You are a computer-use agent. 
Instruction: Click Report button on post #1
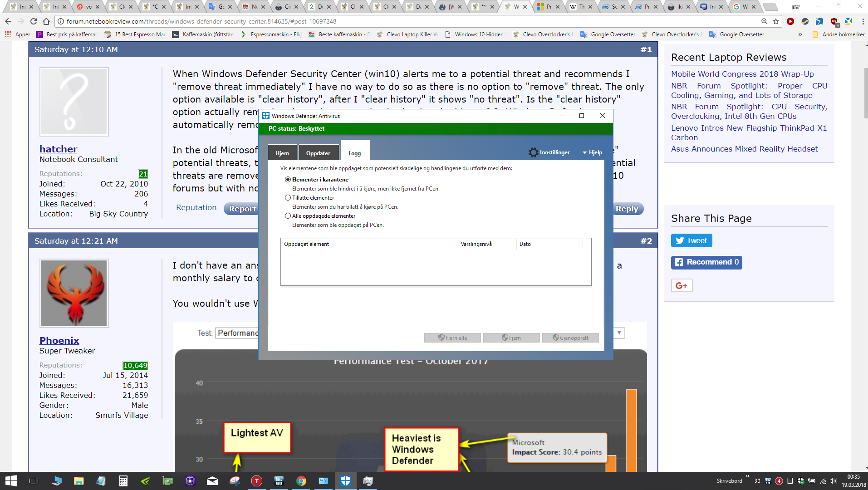pos(242,209)
